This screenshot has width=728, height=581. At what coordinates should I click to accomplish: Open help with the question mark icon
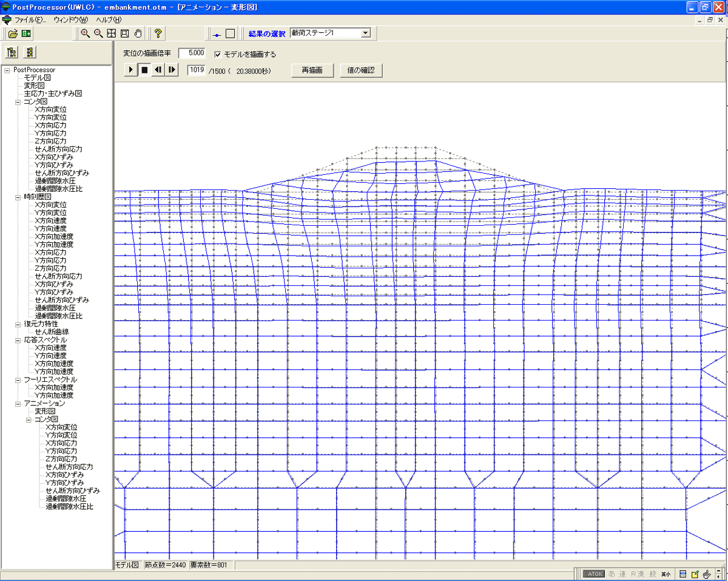tap(158, 33)
